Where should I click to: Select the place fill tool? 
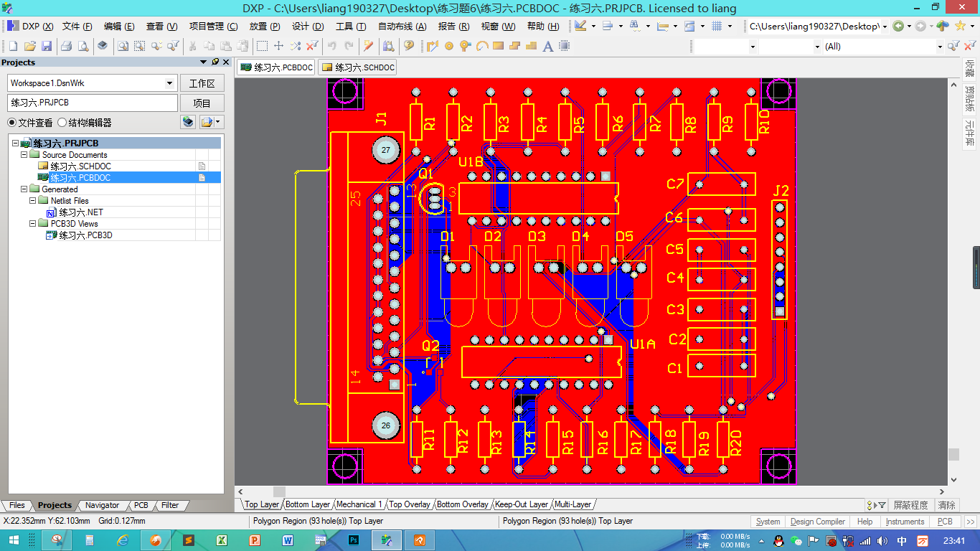point(498,46)
